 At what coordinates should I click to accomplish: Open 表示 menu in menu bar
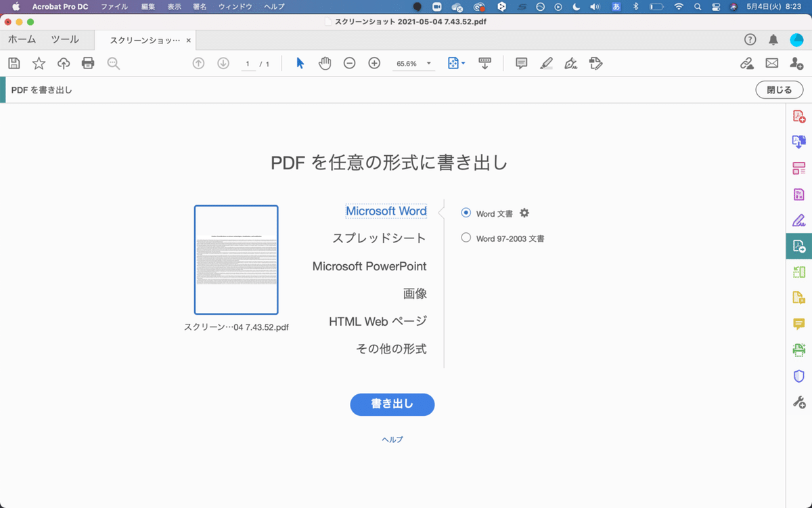[174, 6]
